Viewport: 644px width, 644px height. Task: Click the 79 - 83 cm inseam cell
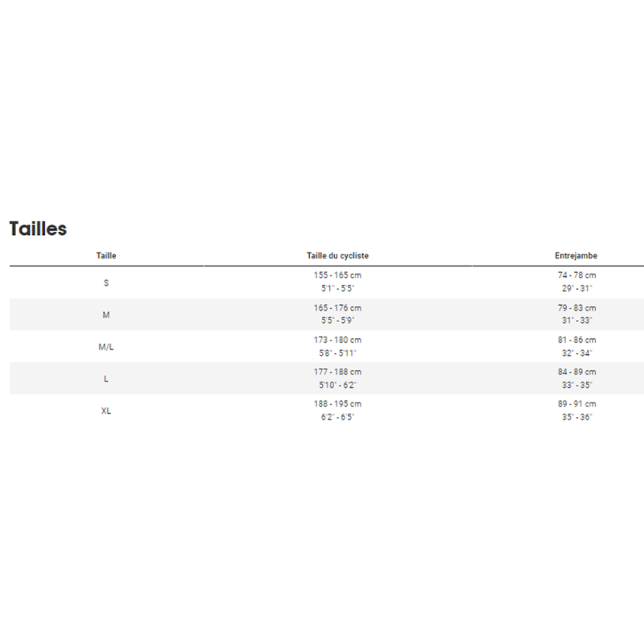(x=576, y=308)
